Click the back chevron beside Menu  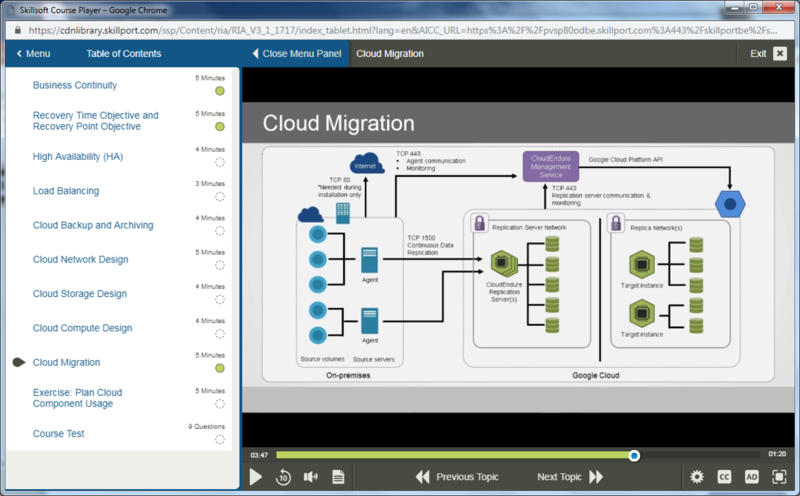pos(19,54)
